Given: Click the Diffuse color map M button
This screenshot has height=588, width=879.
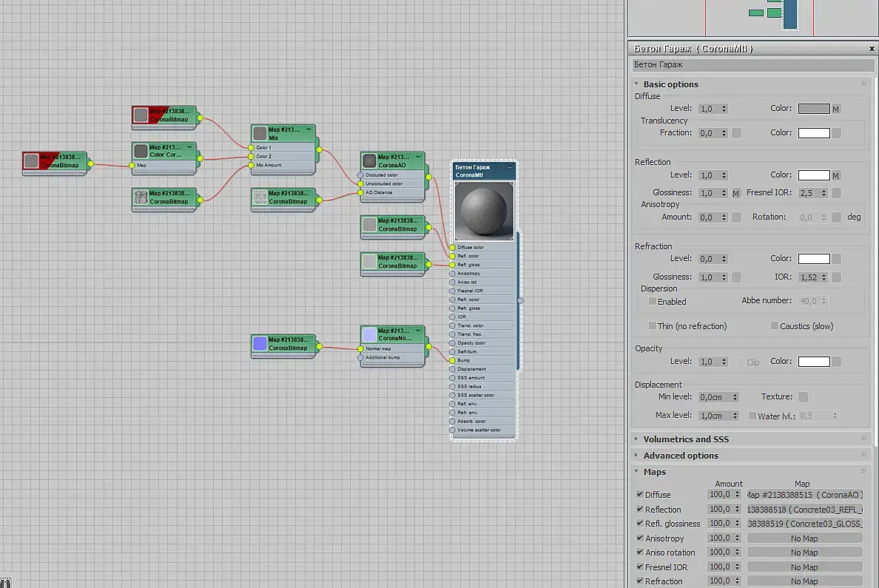Looking at the screenshot, I should (x=836, y=109).
